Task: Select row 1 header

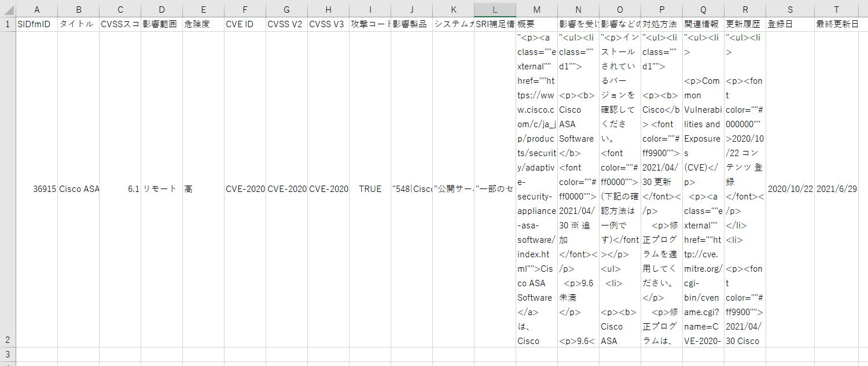Action: (8, 24)
